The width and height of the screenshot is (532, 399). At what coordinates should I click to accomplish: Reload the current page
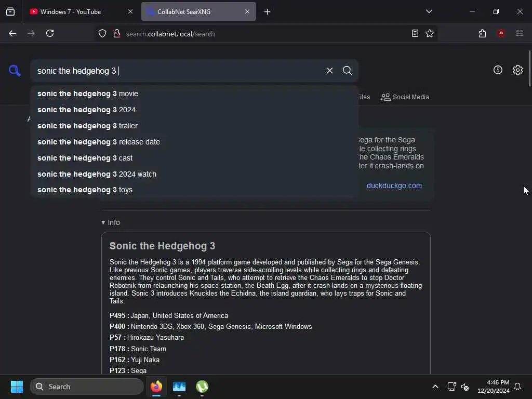(x=50, y=33)
